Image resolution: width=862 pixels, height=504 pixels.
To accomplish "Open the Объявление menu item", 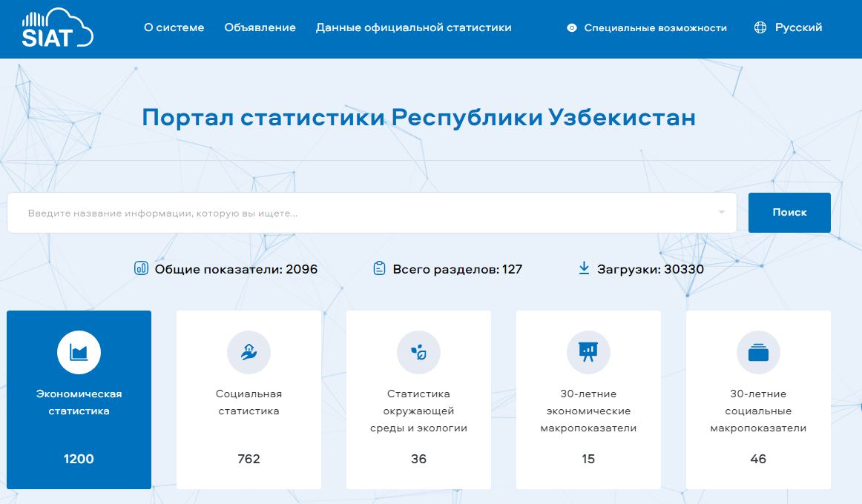I will pyautogui.click(x=260, y=27).
